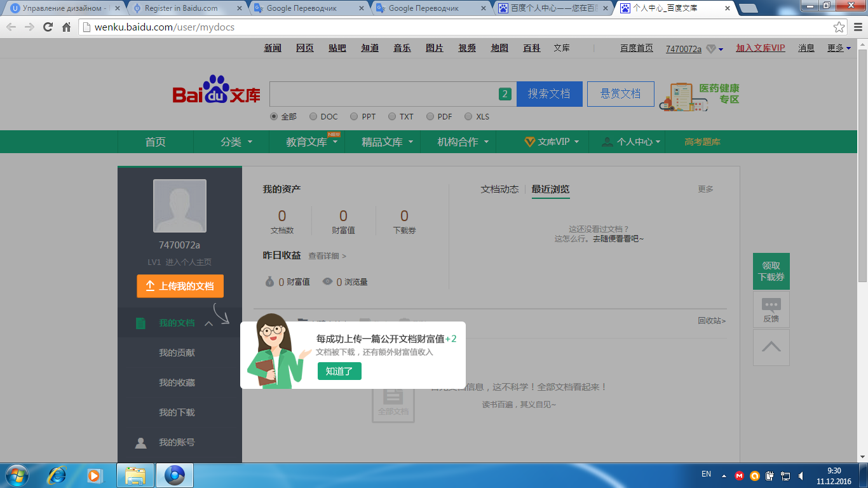Click the green 2 keyboard badge in search box
The height and width of the screenshot is (488, 868).
(505, 94)
